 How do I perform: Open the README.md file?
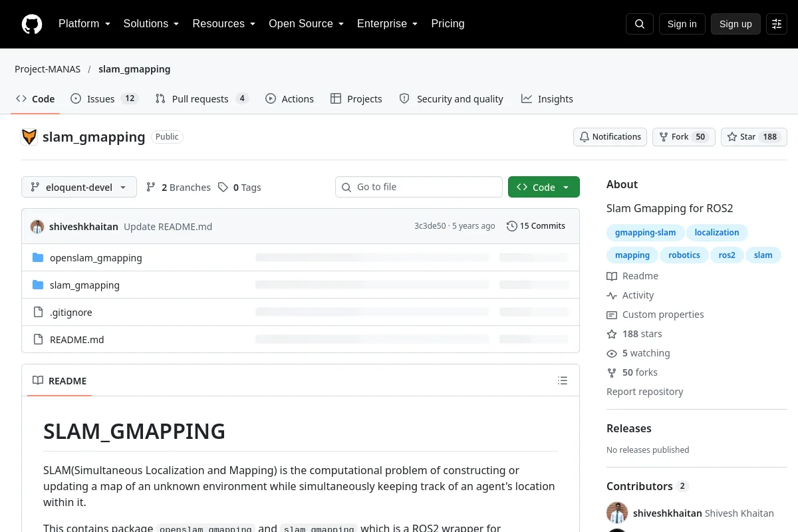77,340
